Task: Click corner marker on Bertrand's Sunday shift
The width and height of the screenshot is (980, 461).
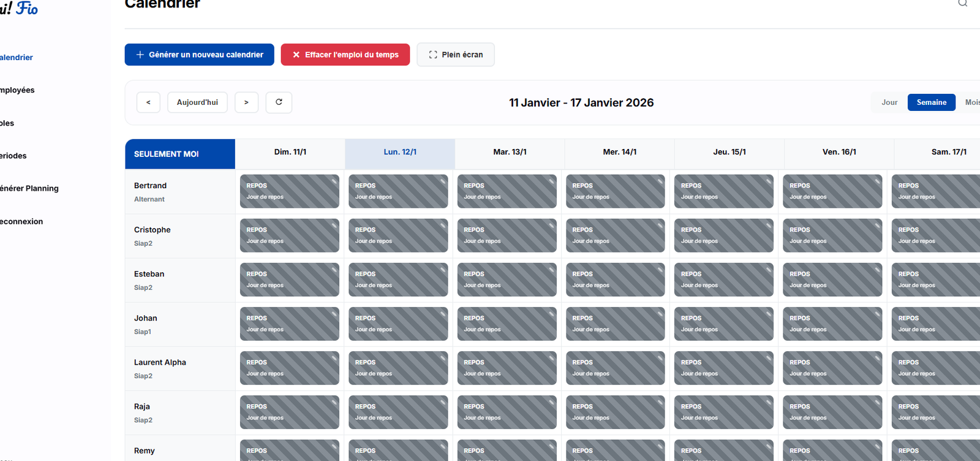Action: tap(334, 181)
